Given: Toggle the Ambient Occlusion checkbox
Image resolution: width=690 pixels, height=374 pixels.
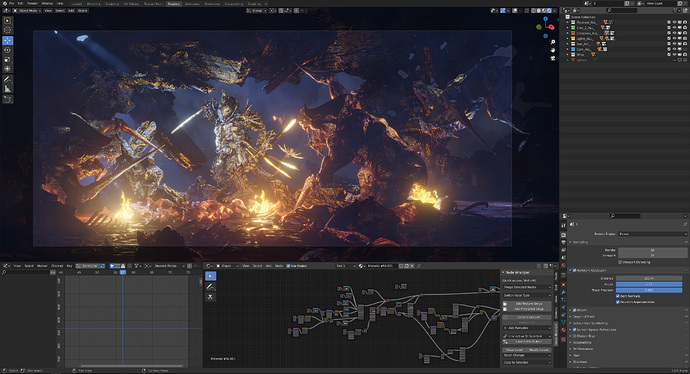Looking at the screenshot, I should 574,270.
